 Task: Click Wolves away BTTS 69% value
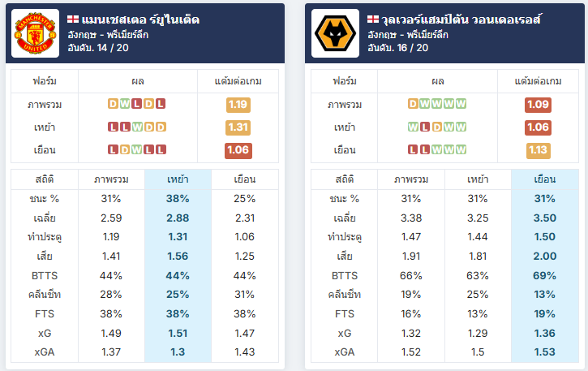(544, 276)
